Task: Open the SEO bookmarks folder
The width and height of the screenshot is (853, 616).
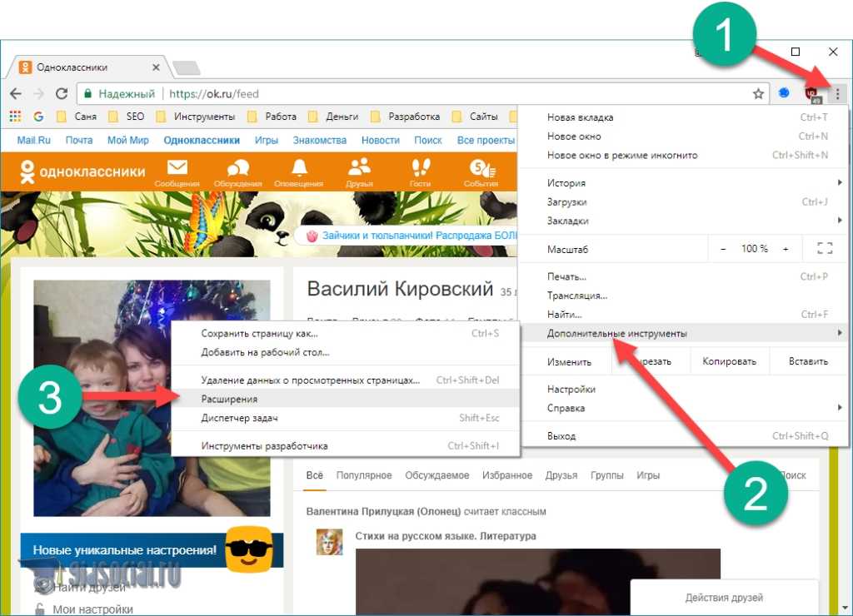Action: point(127,117)
